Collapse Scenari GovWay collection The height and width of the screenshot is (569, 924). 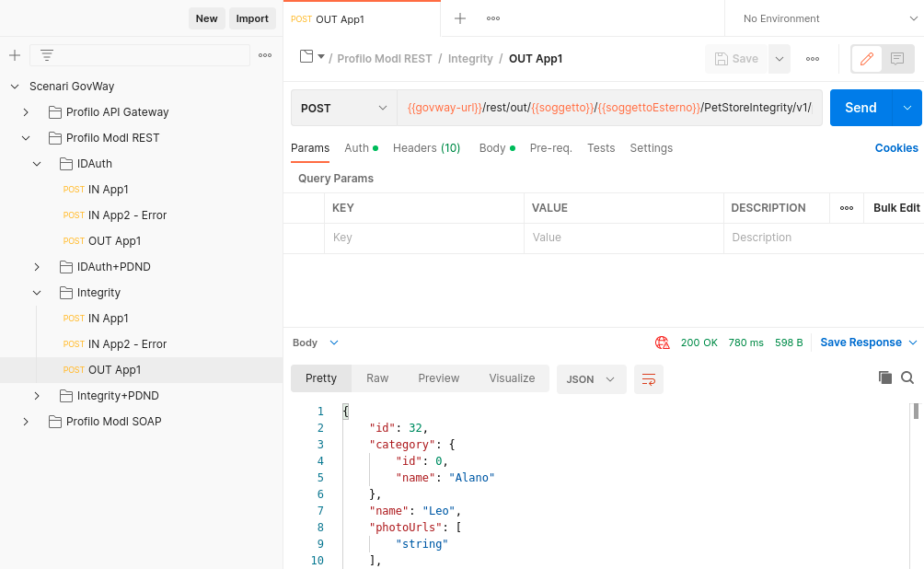click(15, 87)
